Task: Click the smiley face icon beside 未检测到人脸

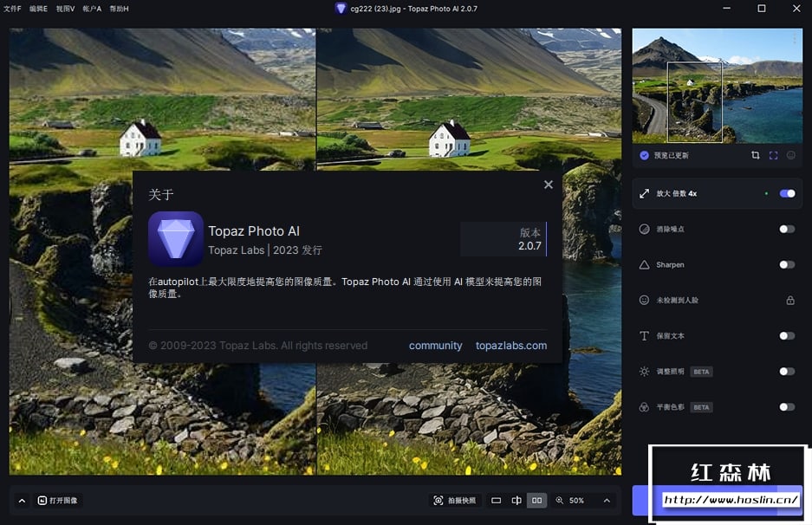Action: (x=644, y=301)
